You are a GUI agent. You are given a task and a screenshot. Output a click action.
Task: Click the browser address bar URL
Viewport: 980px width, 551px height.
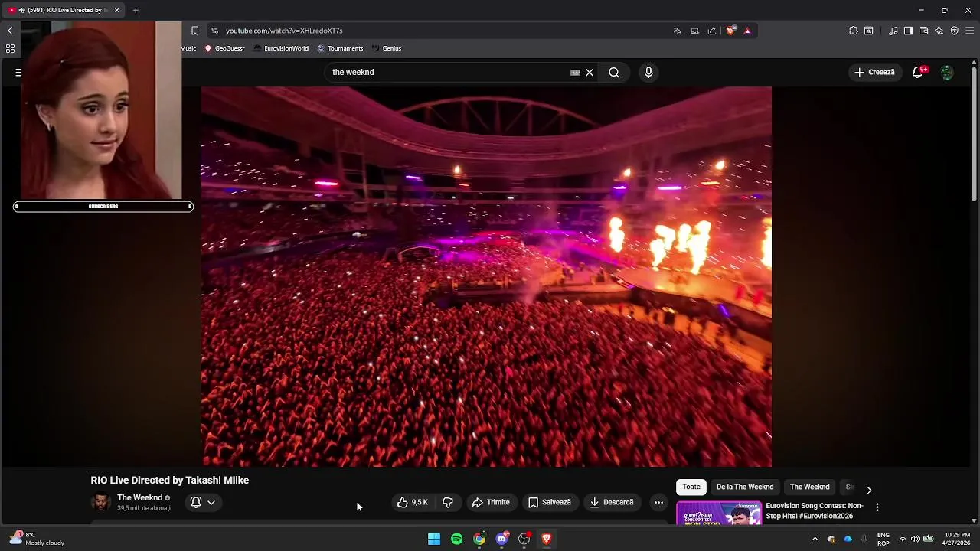[284, 31]
